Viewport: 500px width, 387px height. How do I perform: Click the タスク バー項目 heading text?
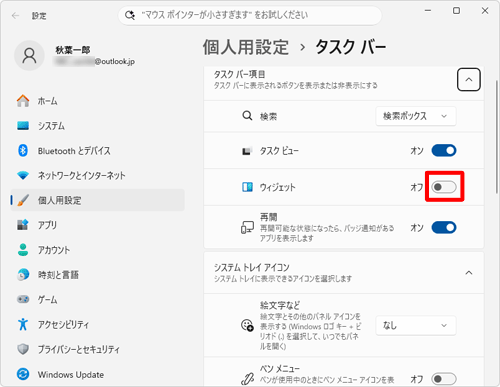239,74
